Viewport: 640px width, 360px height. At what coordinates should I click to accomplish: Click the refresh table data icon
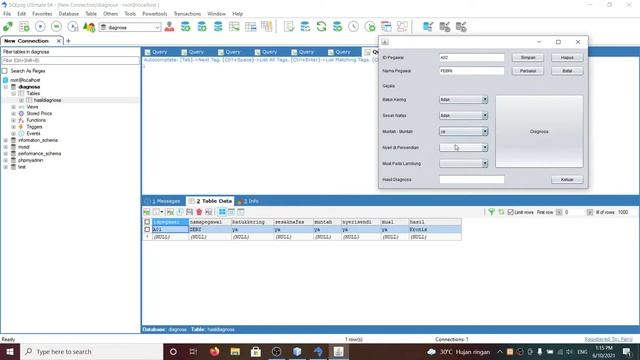point(501,212)
